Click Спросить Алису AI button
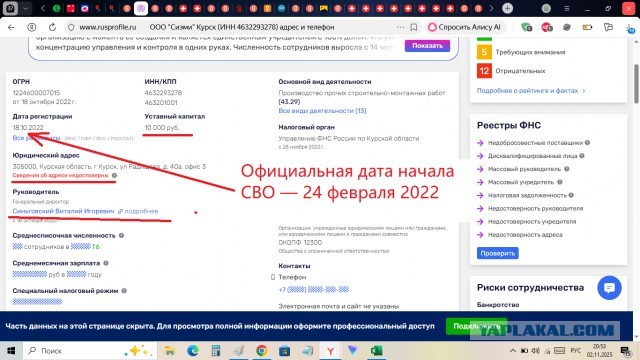 pos(464,27)
